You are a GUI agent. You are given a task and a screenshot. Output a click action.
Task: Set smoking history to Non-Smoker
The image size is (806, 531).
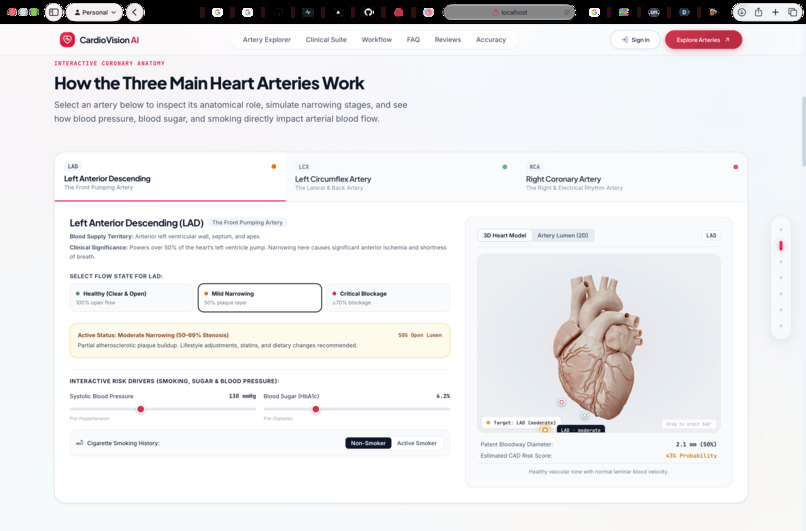368,443
